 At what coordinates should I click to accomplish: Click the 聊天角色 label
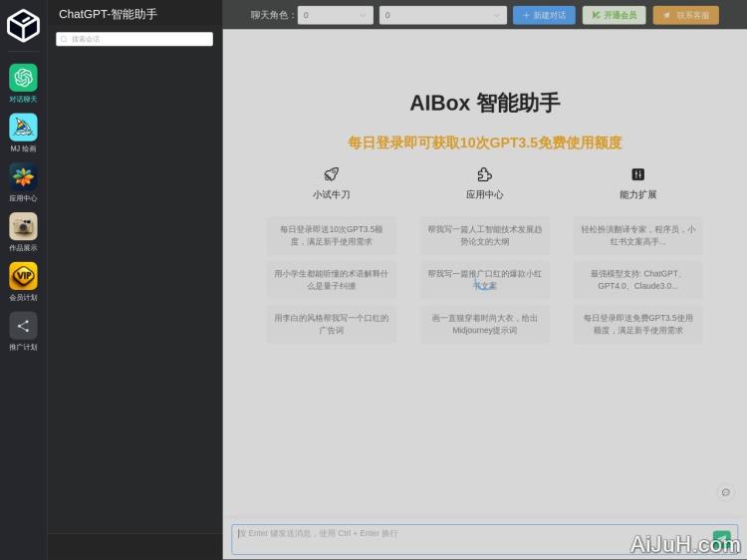pyautogui.click(x=272, y=15)
